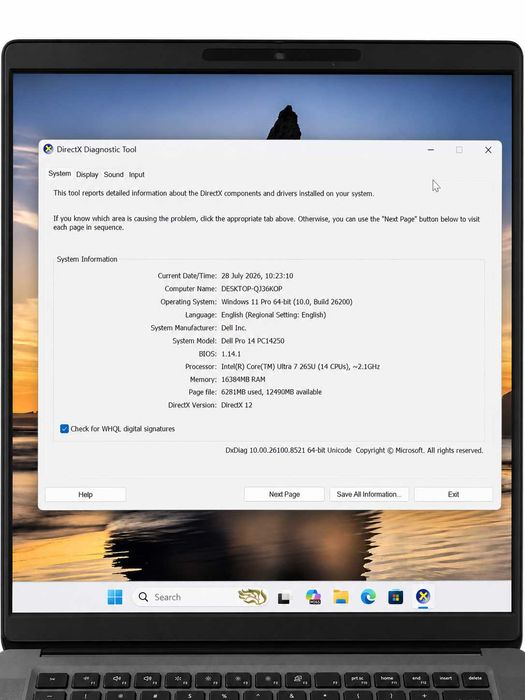This screenshot has width=525, height=700.
Task: Open the Windows Start menu
Action: point(115,597)
